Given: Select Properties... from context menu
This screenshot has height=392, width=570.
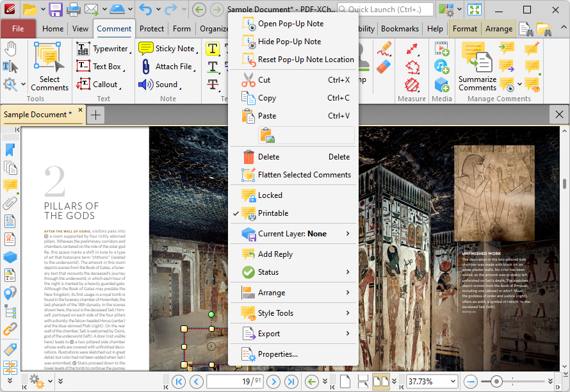Looking at the screenshot, I should [293, 354].
